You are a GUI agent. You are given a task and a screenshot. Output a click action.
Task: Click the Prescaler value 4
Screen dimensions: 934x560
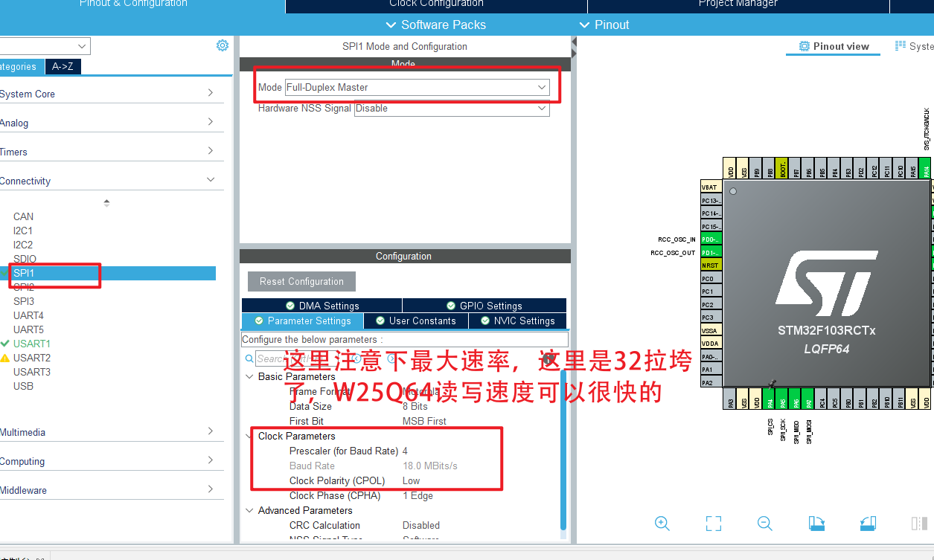click(405, 451)
